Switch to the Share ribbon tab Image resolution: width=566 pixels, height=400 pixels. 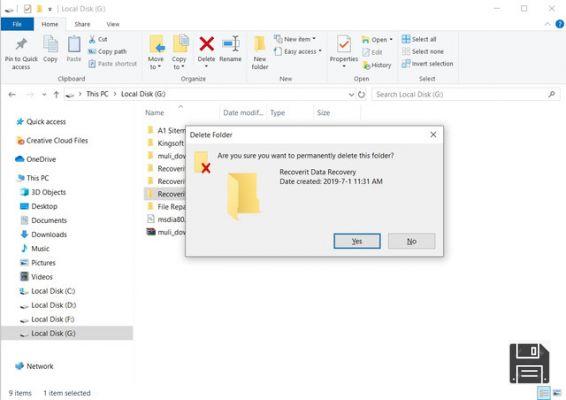[82, 24]
